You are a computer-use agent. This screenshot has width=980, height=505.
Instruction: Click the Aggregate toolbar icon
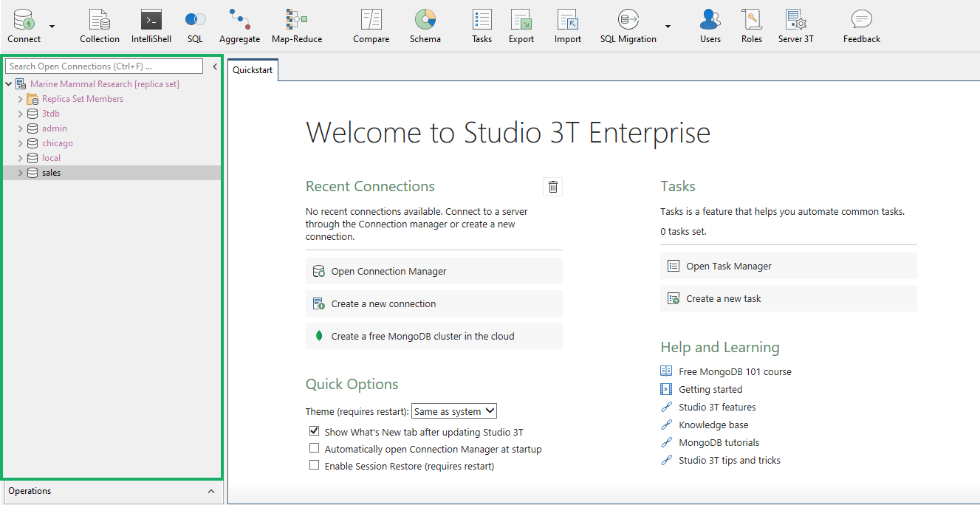click(239, 26)
